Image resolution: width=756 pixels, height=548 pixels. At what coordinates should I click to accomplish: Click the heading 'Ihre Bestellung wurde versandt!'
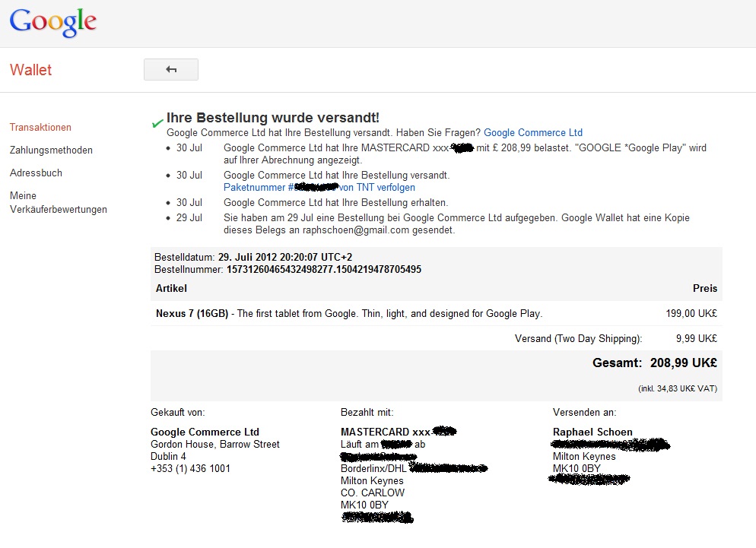(273, 118)
